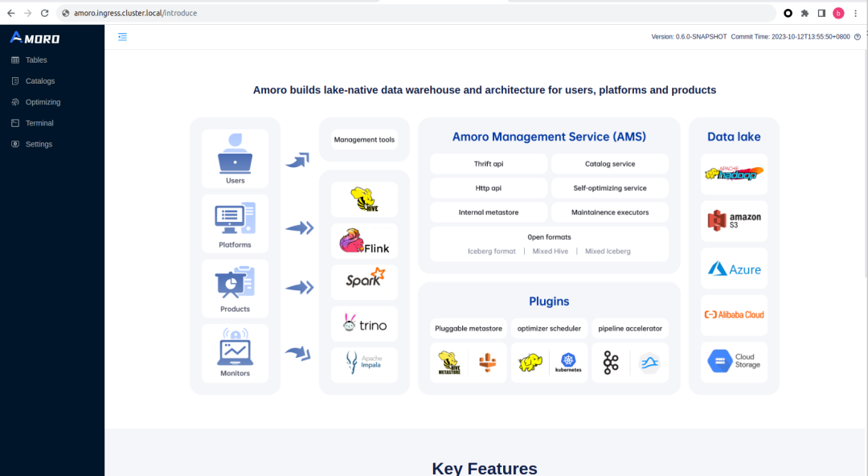The image size is (868, 476).
Task: Click the Plugins heading
Action: (549, 302)
